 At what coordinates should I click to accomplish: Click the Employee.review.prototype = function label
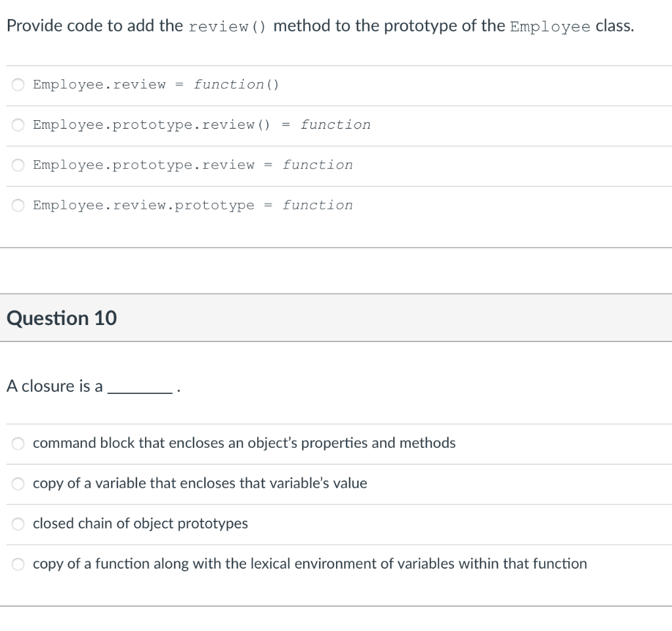coord(192,206)
